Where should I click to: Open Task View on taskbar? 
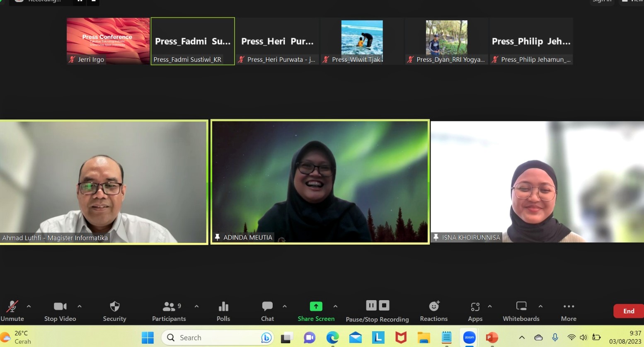click(287, 337)
